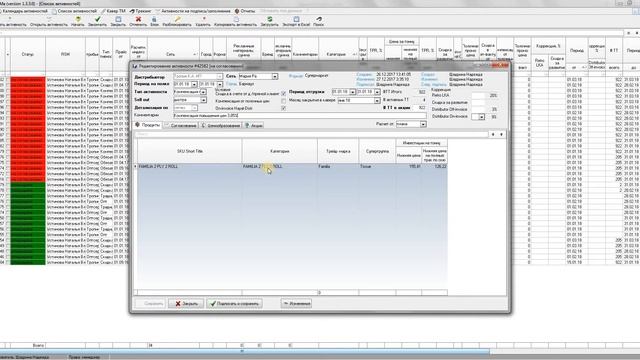This screenshot has height=360, width=640.
Task: Click the 'RSM' header in the main list
Action: (x=65, y=54)
